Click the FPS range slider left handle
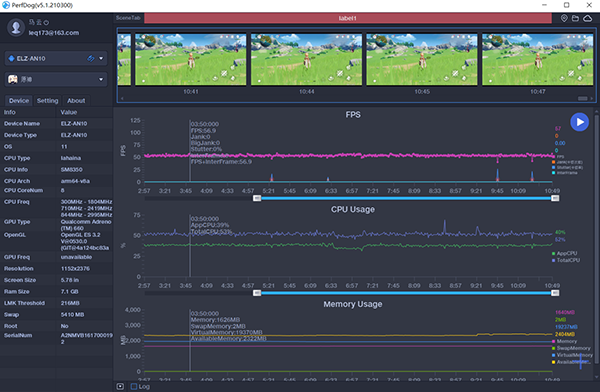Screen dimensions: 600x392 click(257, 198)
